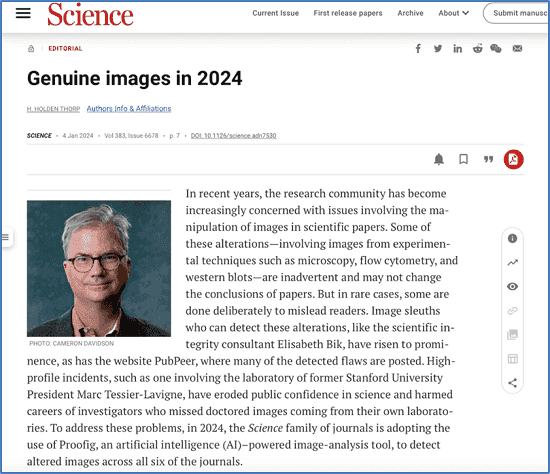Share article on Facebook
Screen dimensions: 550x474
(418, 48)
